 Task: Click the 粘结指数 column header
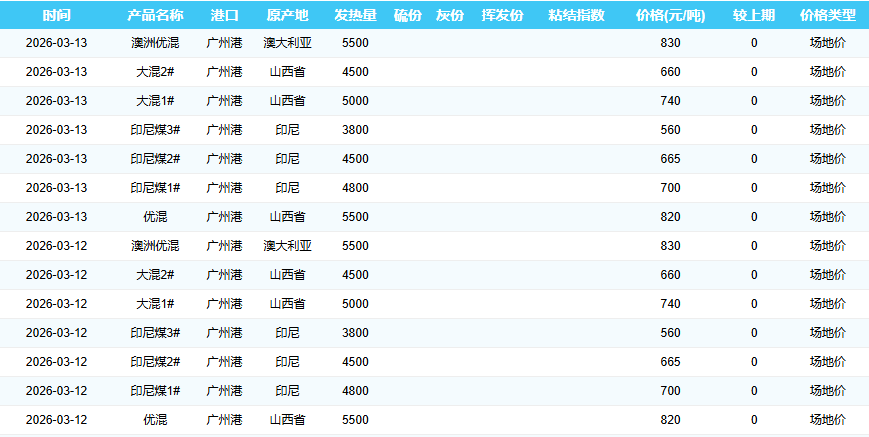click(576, 15)
